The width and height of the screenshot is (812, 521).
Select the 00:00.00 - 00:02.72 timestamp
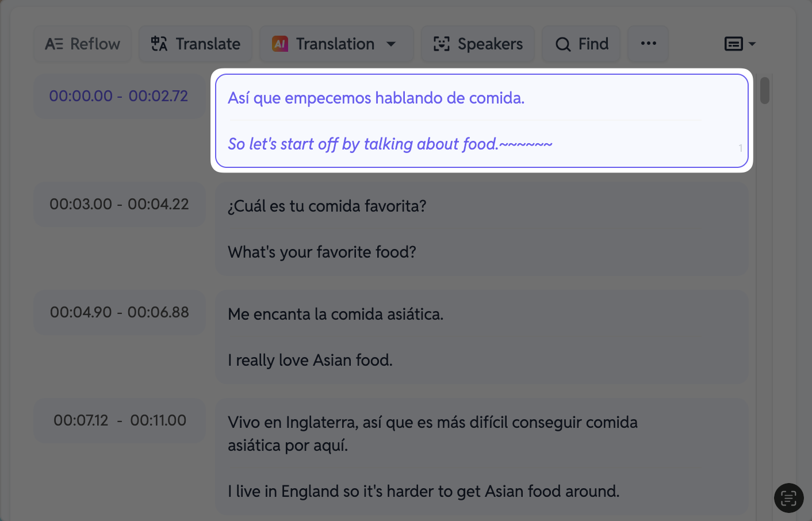(119, 96)
